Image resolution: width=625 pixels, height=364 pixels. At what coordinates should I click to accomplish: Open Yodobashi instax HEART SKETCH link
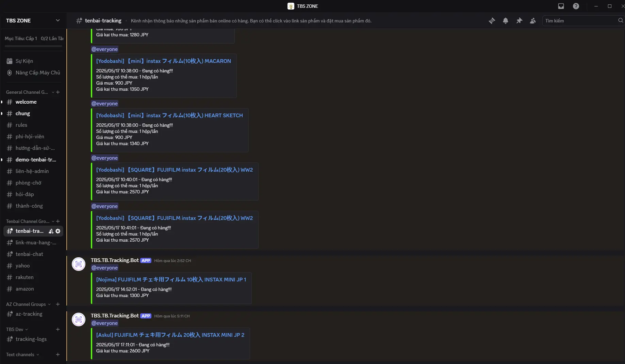coord(169,116)
